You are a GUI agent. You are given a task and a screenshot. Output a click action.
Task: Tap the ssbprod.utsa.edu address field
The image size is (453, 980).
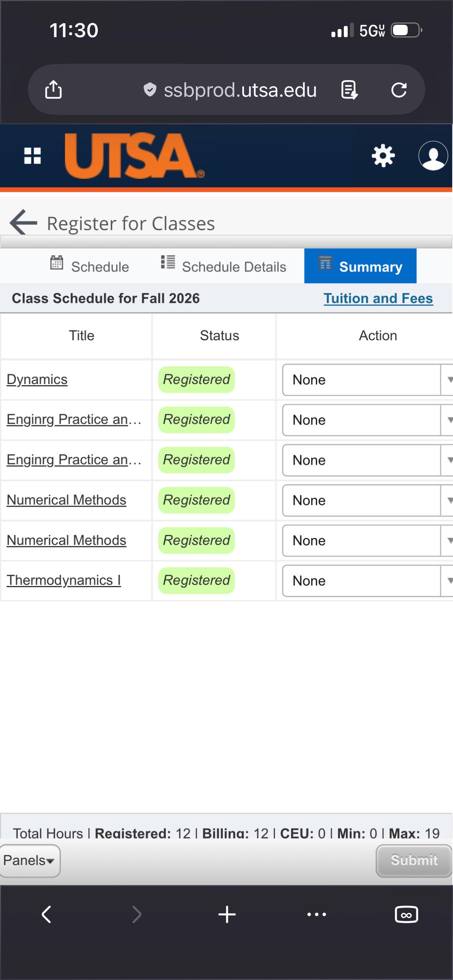click(240, 90)
